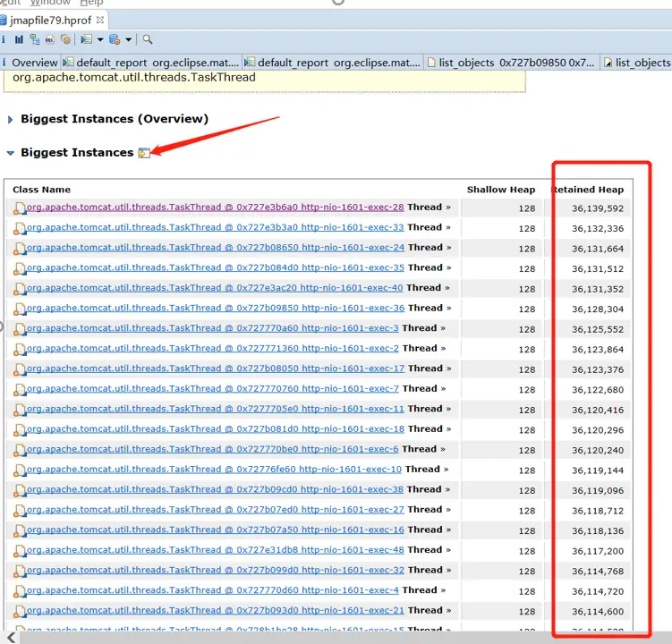Open the Window menu
The width and height of the screenshot is (672, 644).
pyautogui.click(x=50, y=3)
